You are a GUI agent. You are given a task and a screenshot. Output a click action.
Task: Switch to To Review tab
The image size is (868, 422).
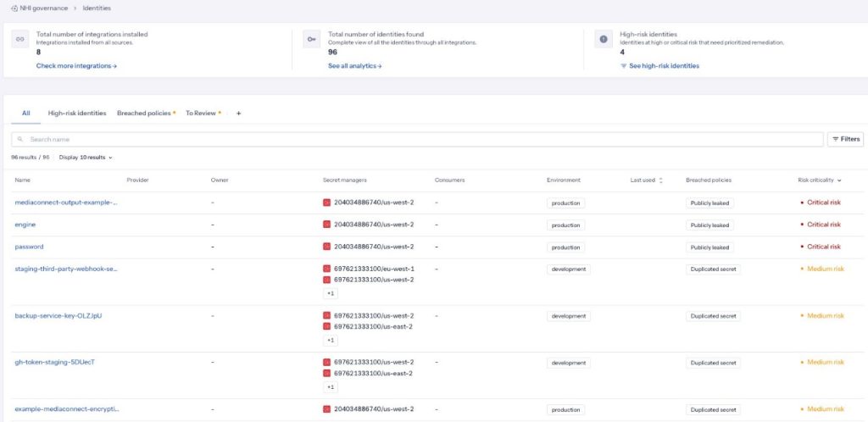point(203,114)
